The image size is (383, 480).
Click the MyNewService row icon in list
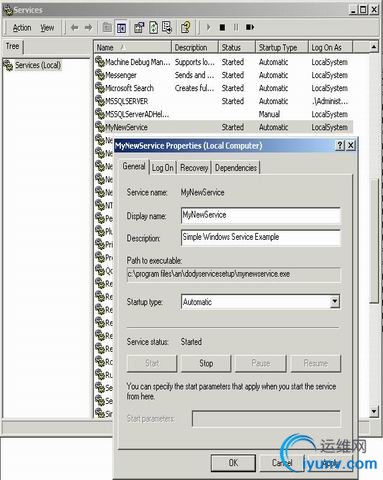point(100,127)
